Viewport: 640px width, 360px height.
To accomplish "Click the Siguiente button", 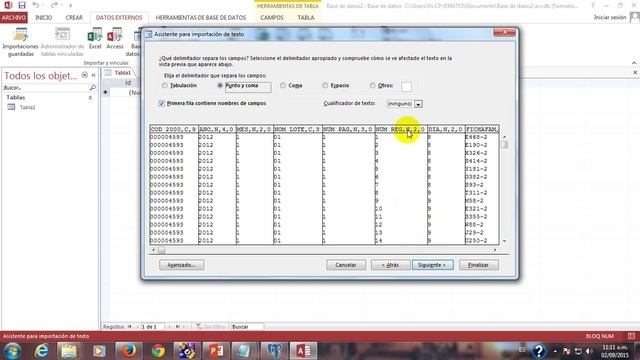I will click(433, 265).
